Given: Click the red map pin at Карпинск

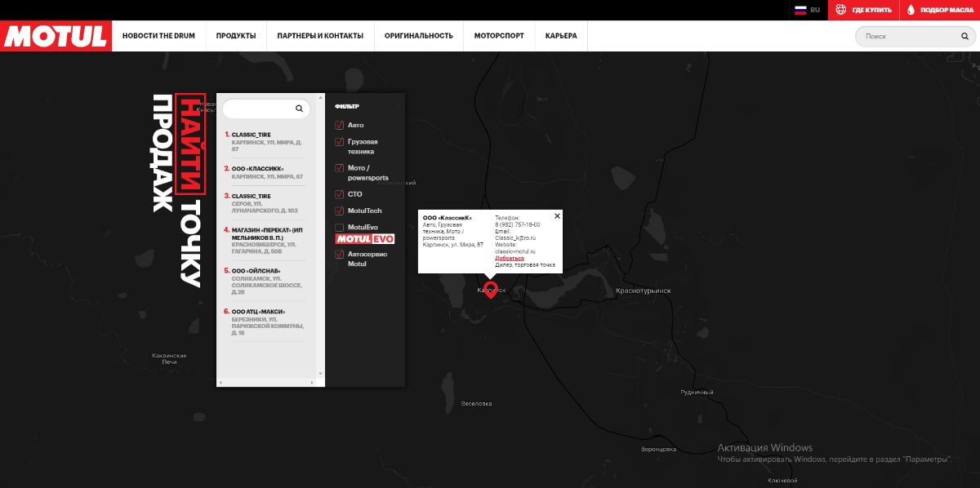Looking at the screenshot, I should pyautogui.click(x=490, y=290).
